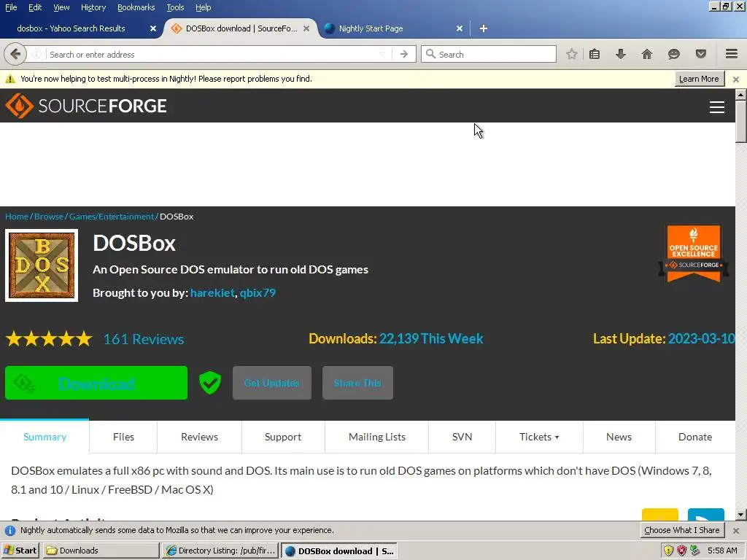Open address bar history dropdown

point(382,54)
